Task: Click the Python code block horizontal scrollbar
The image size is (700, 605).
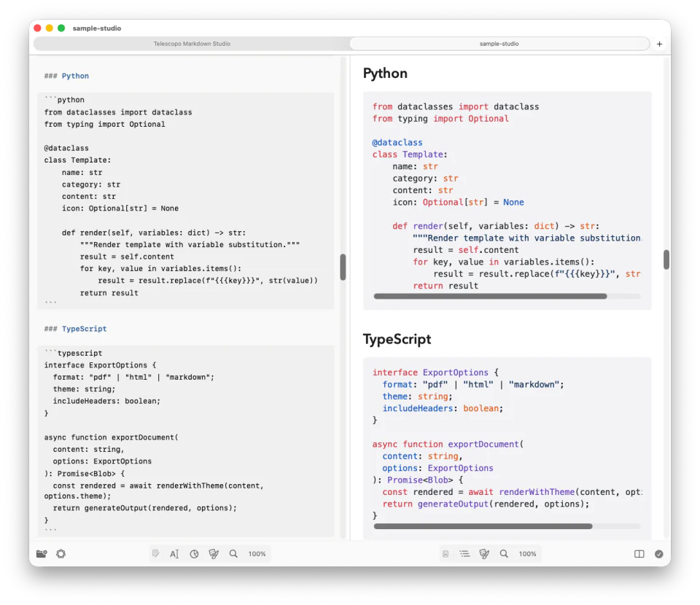Action: click(x=490, y=296)
